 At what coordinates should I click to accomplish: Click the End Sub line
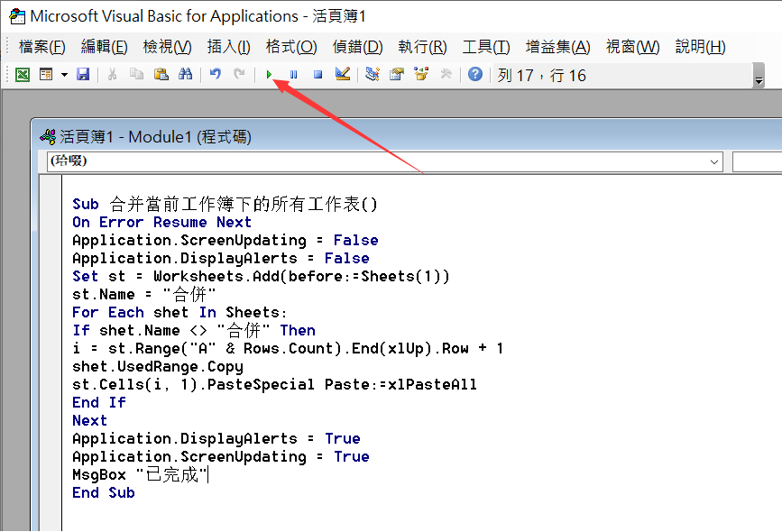coord(103,492)
